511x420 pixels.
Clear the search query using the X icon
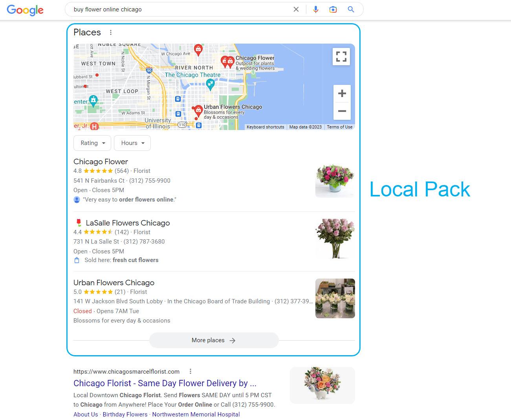[x=296, y=9]
